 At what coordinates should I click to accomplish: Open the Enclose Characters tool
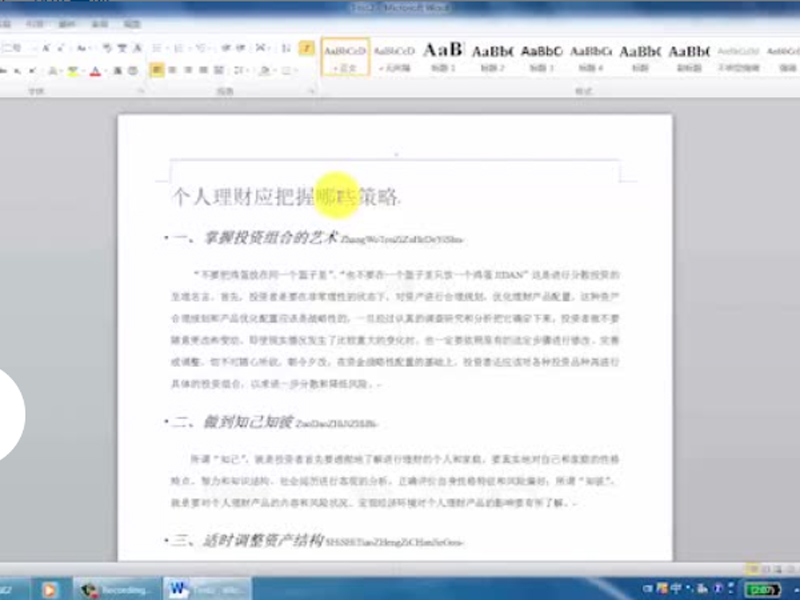[133, 70]
